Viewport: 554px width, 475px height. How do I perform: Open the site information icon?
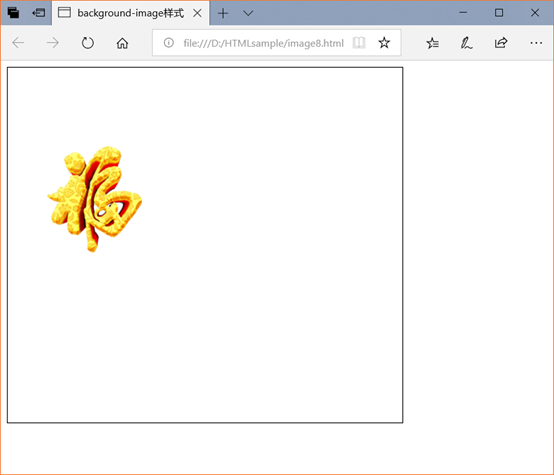[169, 43]
